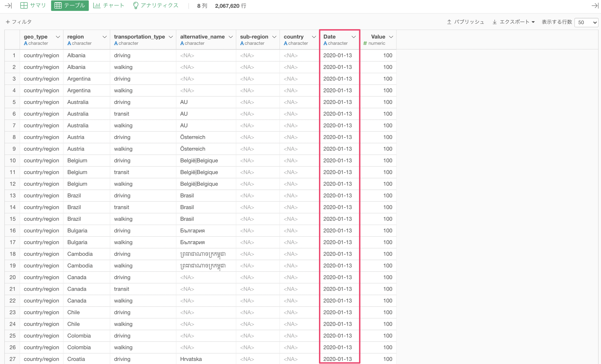Add a filter with + フィルタ
The image size is (601, 364).
click(x=19, y=22)
